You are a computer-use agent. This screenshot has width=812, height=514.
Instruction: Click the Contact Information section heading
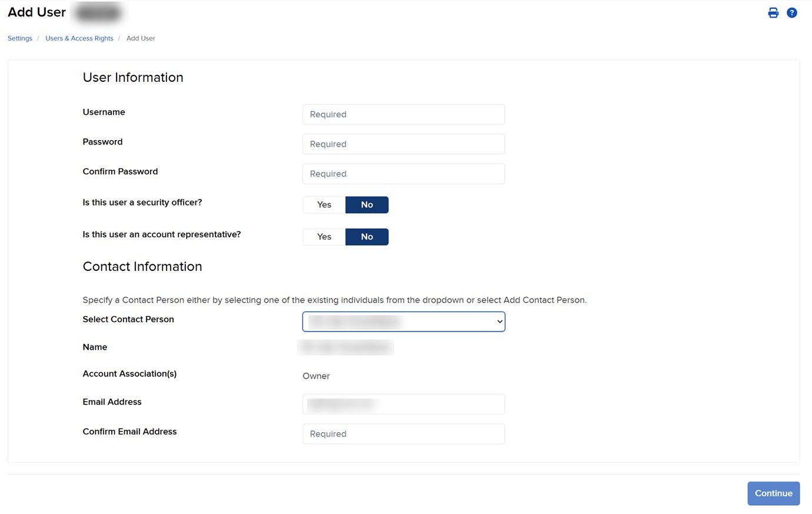pos(142,266)
